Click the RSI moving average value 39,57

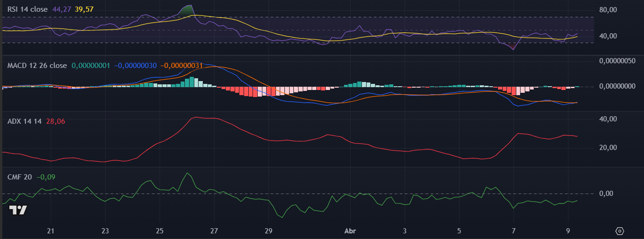pos(85,8)
